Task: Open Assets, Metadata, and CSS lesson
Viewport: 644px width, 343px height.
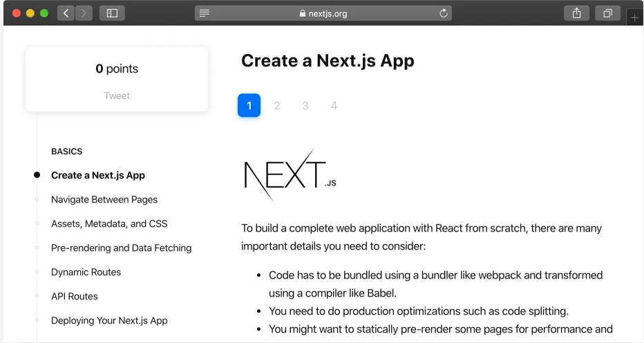Action: [109, 224]
